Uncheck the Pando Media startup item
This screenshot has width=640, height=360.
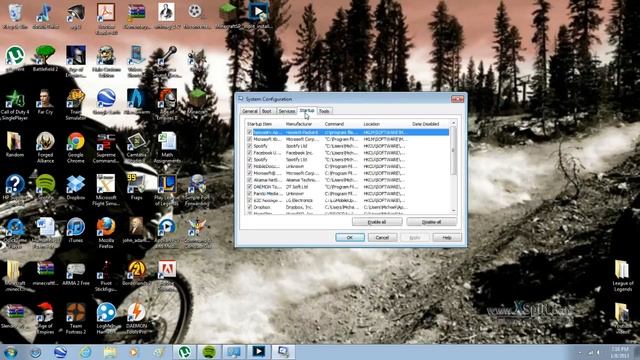pyautogui.click(x=250, y=194)
